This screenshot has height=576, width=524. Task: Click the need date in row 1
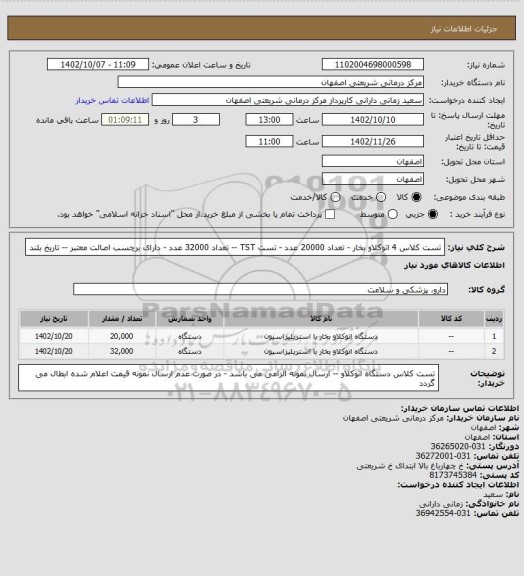pyautogui.click(x=54, y=336)
